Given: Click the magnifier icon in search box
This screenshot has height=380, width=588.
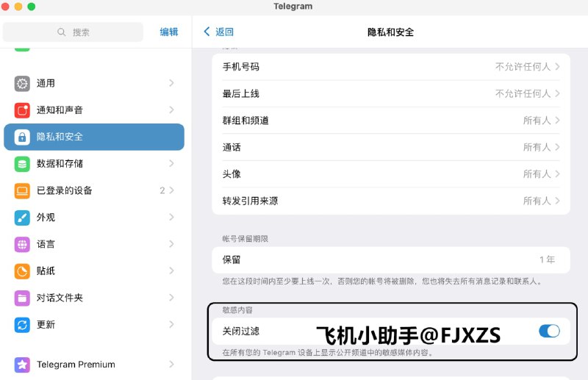Looking at the screenshot, I should (62, 32).
